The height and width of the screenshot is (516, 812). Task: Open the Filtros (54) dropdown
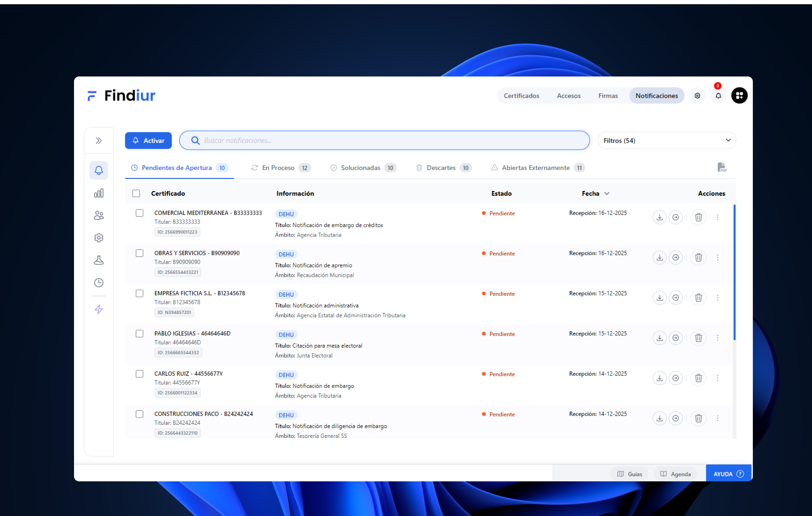(667, 140)
